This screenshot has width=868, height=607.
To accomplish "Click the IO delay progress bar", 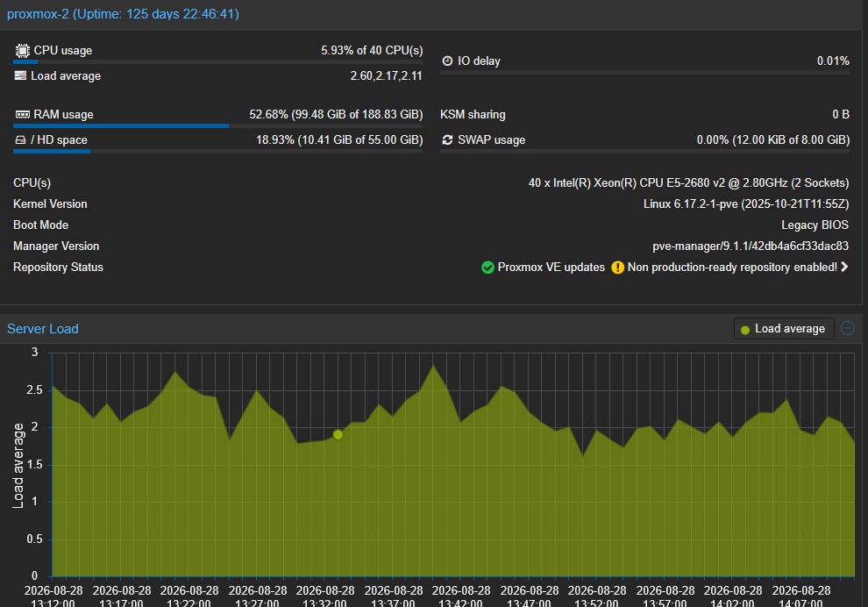I will [644, 73].
